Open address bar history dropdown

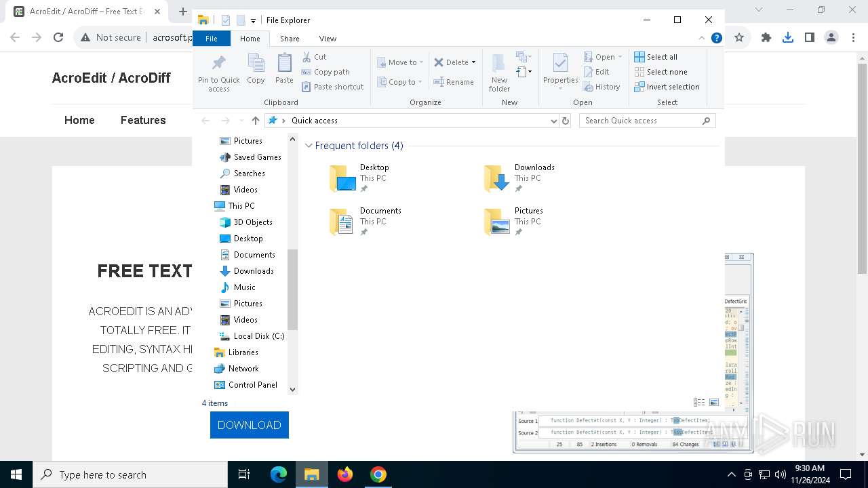tap(554, 121)
